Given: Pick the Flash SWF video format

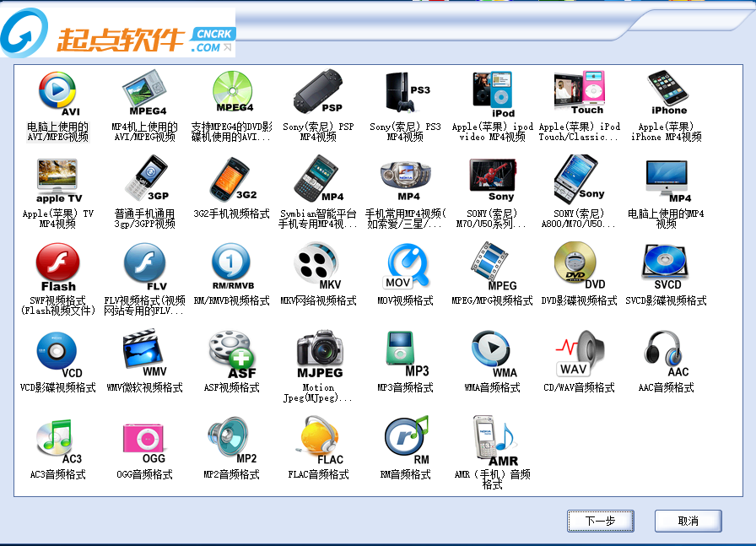Looking at the screenshot, I should [x=57, y=266].
